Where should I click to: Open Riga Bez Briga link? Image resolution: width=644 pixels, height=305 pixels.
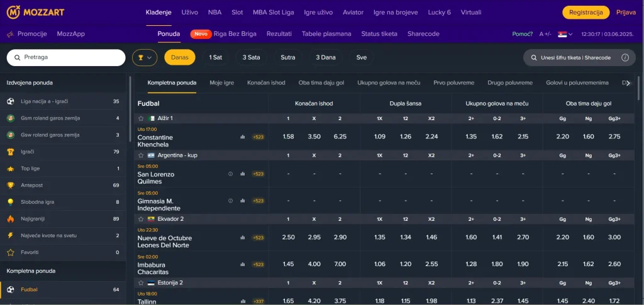tap(235, 34)
